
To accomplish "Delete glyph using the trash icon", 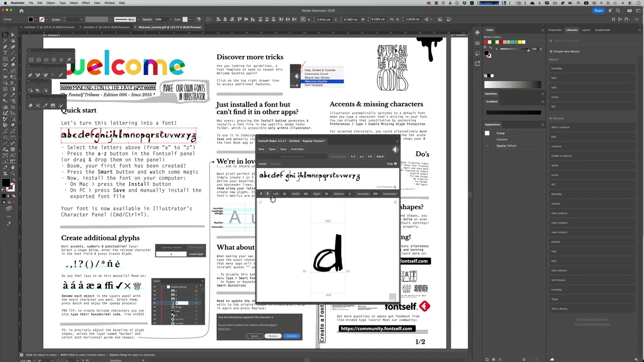I will [x=395, y=202].
